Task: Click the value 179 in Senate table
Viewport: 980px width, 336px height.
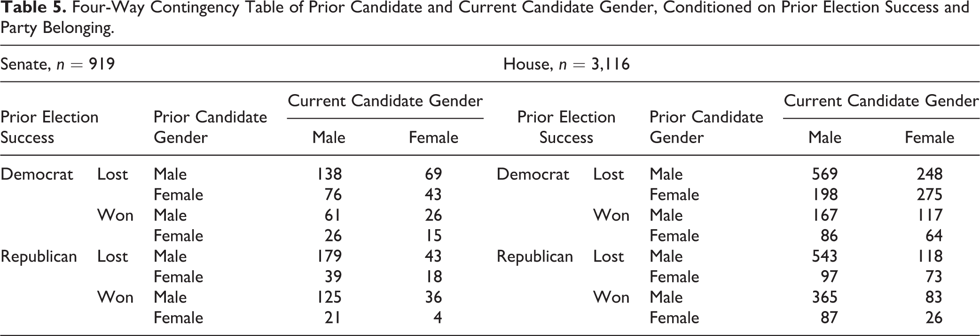Action: click(x=329, y=256)
